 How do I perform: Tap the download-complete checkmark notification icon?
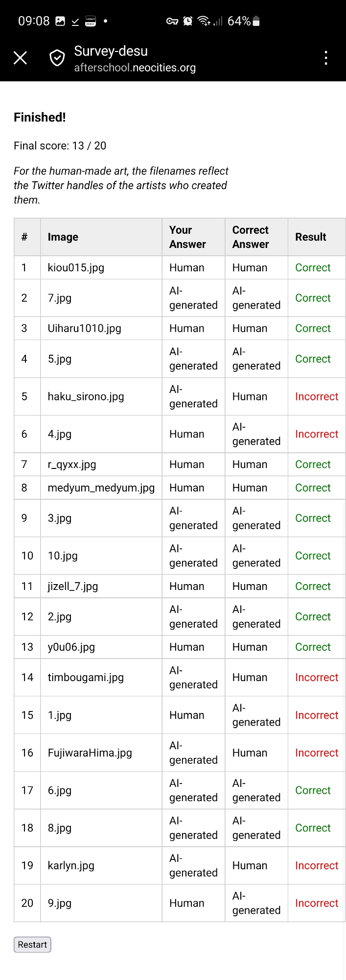75,22
